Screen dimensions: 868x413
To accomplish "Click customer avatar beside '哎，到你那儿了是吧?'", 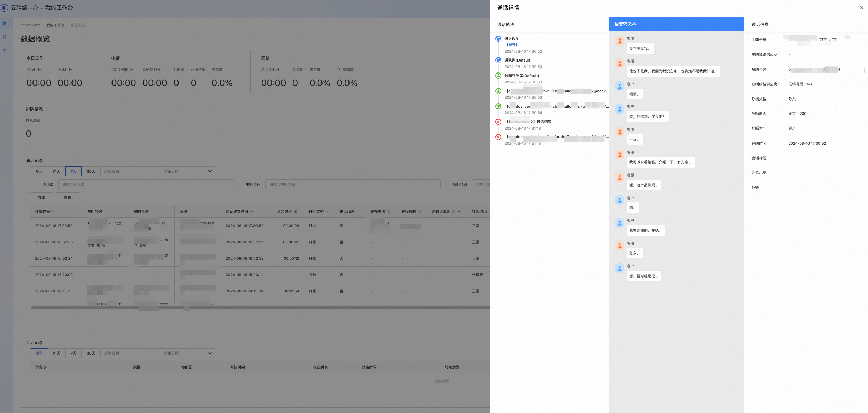I will (x=619, y=109).
